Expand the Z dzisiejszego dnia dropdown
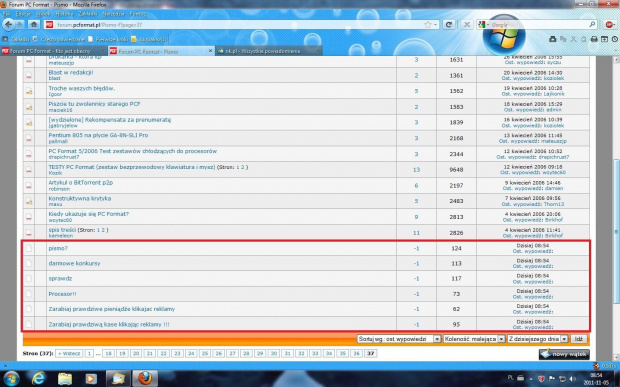This screenshot has width=620, height=387. 537,339
